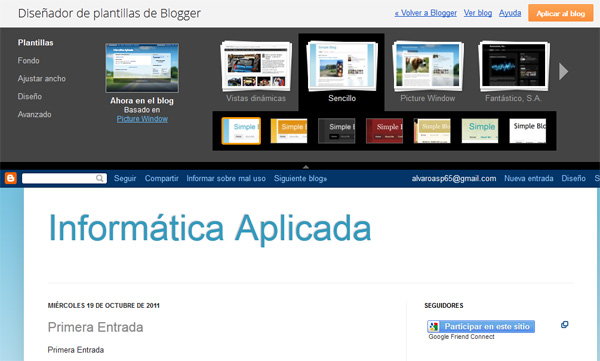This screenshot has height=361, width=600.
Task: Open the Fondo section
Action: coord(28,60)
